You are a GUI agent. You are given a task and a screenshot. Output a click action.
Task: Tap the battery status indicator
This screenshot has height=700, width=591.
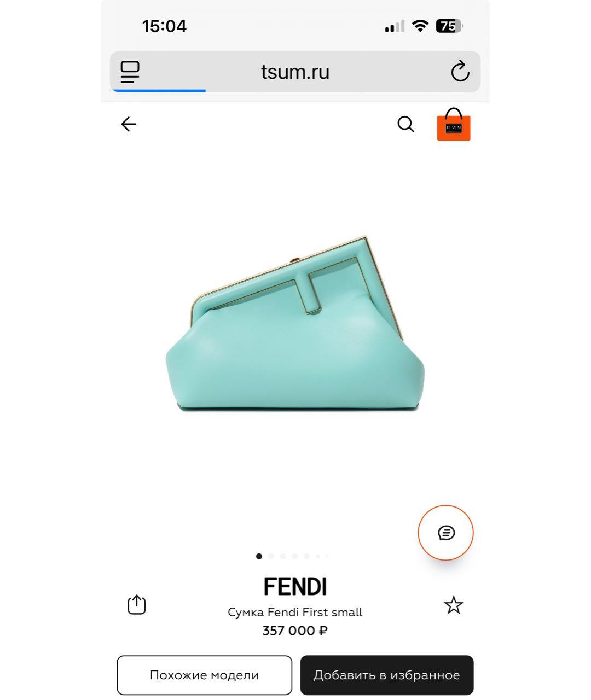pyautogui.click(x=449, y=26)
